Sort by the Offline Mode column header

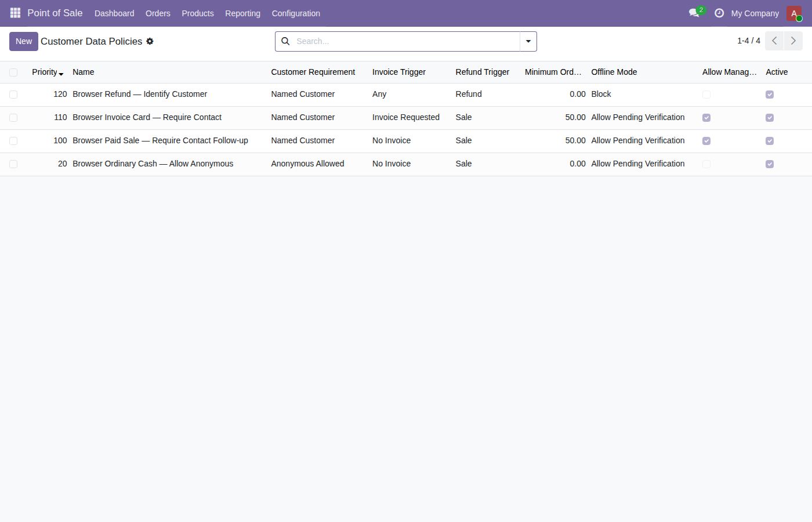tap(614, 72)
